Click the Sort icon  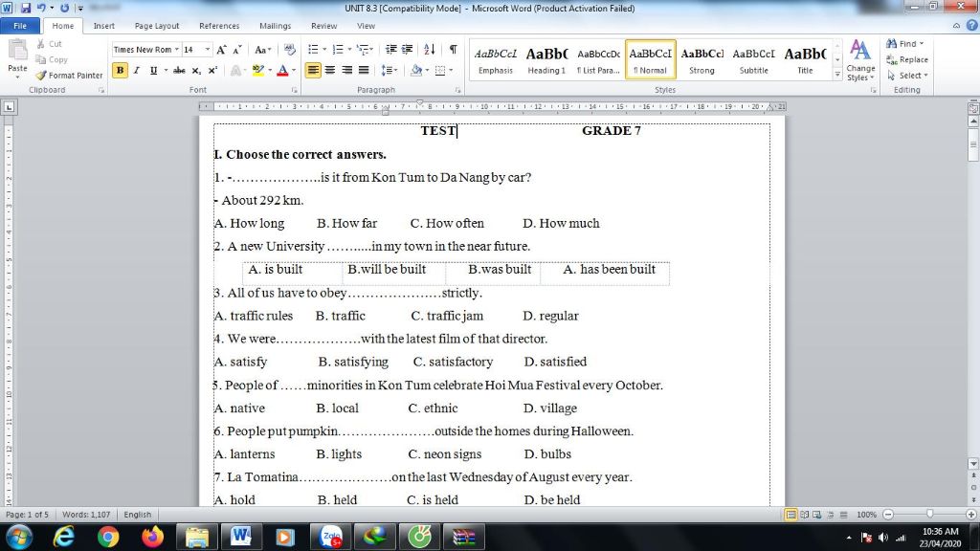[x=430, y=50]
